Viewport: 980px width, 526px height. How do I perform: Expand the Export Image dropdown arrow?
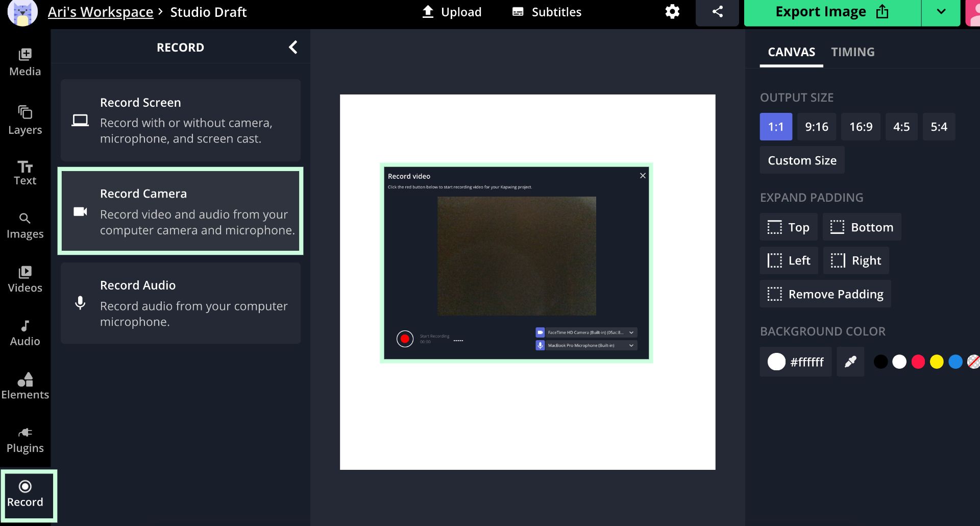pyautogui.click(x=941, y=12)
